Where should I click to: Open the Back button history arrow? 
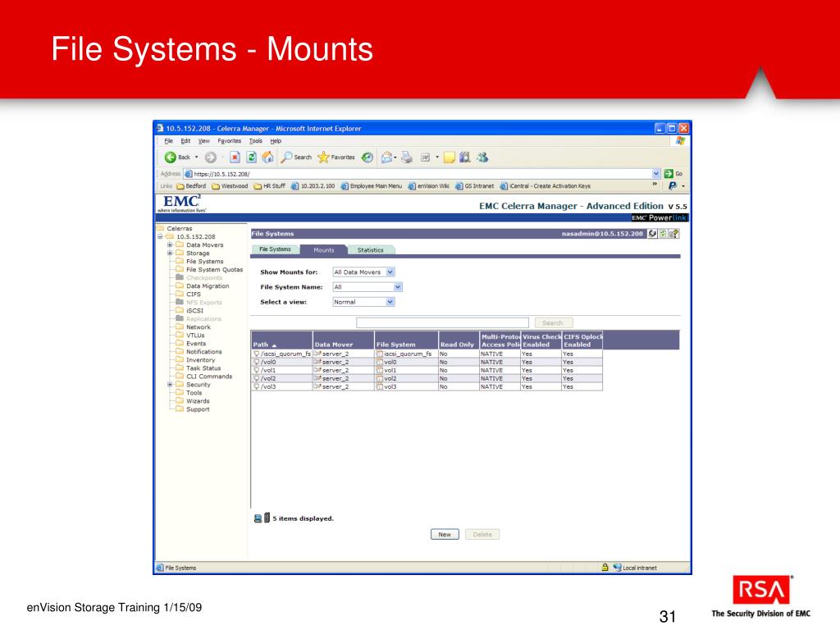[x=196, y=157]
